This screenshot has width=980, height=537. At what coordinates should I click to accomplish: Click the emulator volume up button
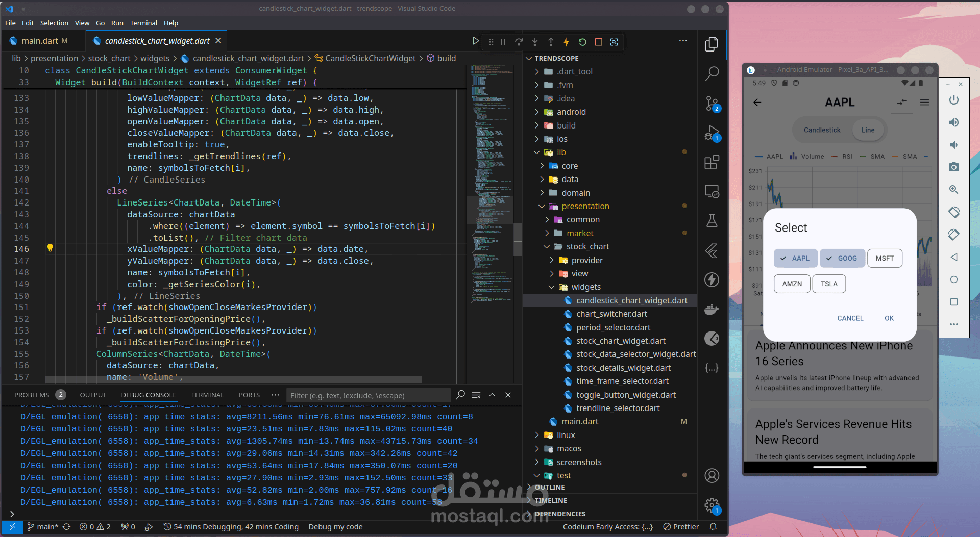click(953, 122)
